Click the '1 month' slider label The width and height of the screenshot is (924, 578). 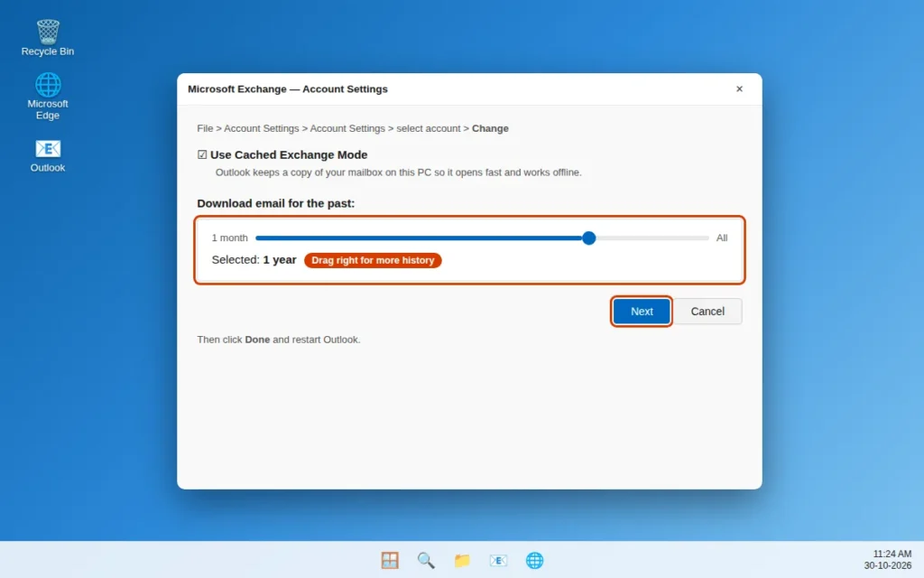pos(230,238)
